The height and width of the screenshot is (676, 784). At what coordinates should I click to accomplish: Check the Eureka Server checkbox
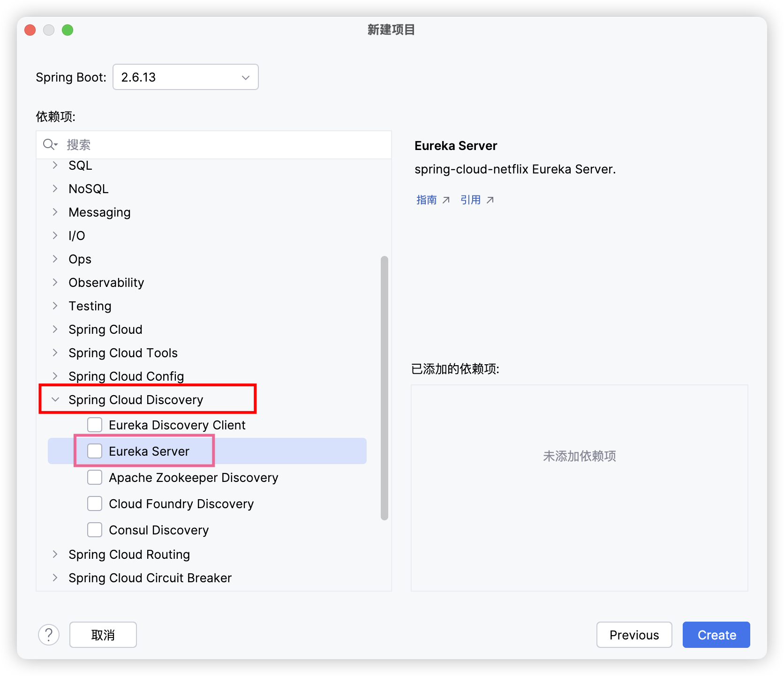click(95, 451)
